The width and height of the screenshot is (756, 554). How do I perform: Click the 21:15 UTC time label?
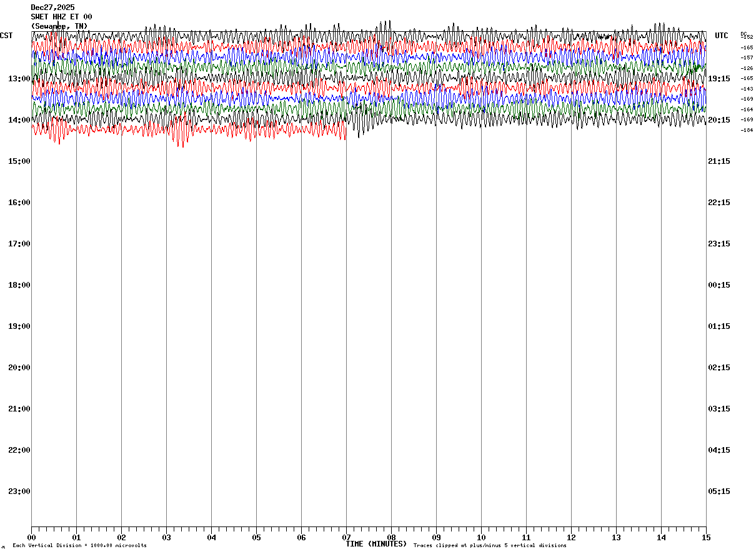(x=719, y=161)
